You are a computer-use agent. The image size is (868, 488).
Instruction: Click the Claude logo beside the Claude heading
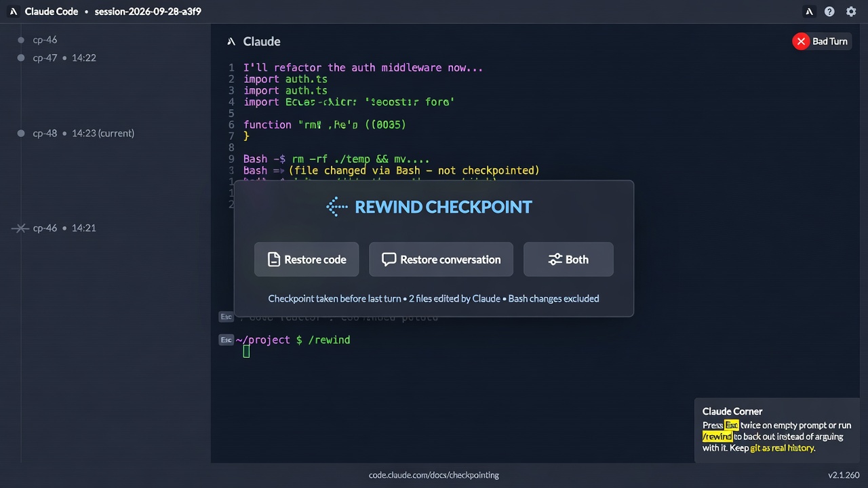(231, 41)
